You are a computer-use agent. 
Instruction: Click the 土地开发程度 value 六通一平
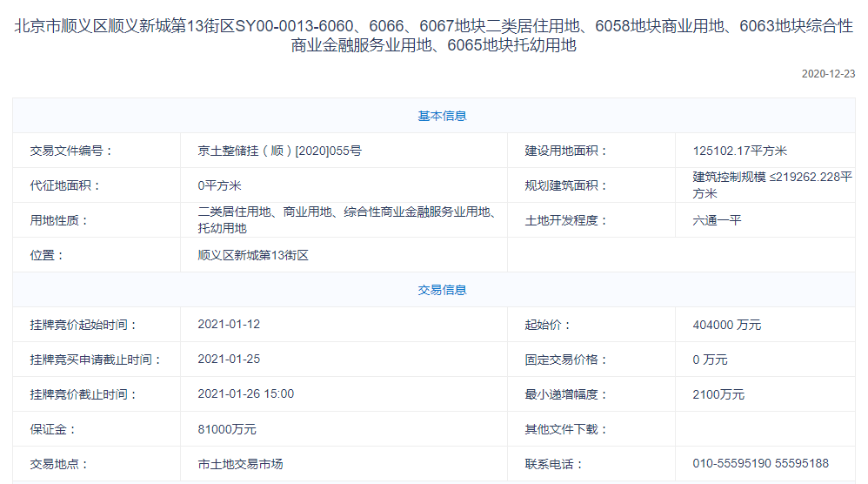pos(717,220)
